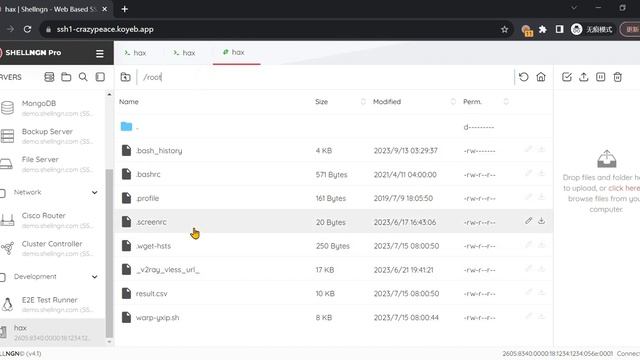Collapse the Network server group
Image resolution: width=640 pixels, height=360 pixels.
pos(95,192)
